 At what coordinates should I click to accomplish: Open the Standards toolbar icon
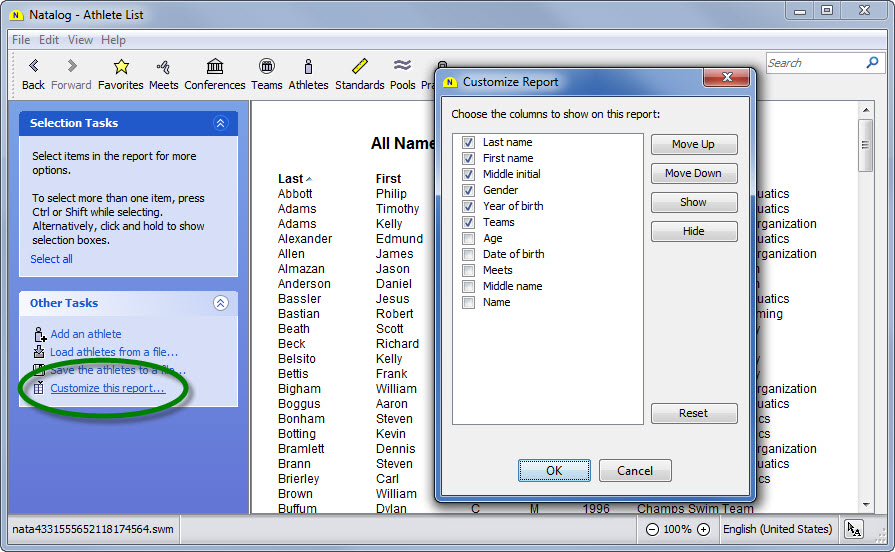tap(360, 67)
